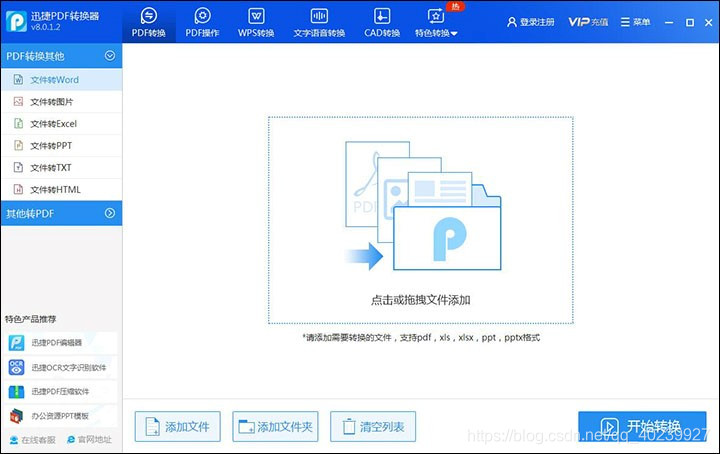
Task: Click the OCR eye product icon
Action: 17,367
